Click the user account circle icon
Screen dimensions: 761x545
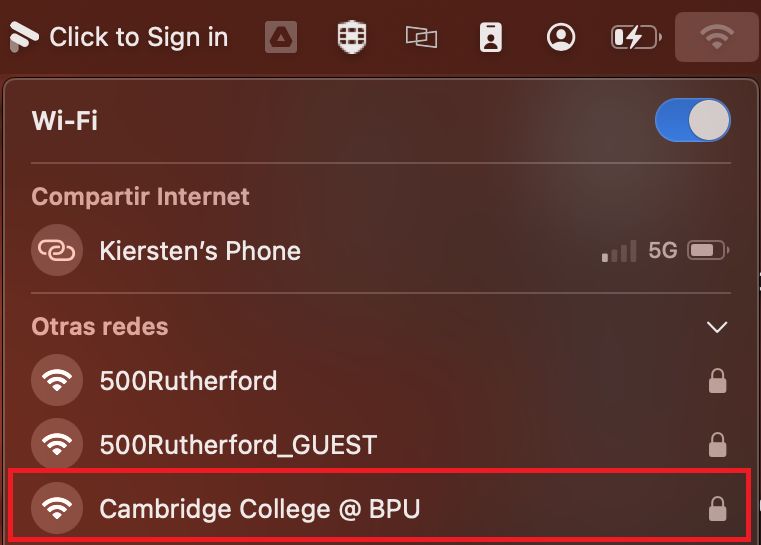coord(561,38)
